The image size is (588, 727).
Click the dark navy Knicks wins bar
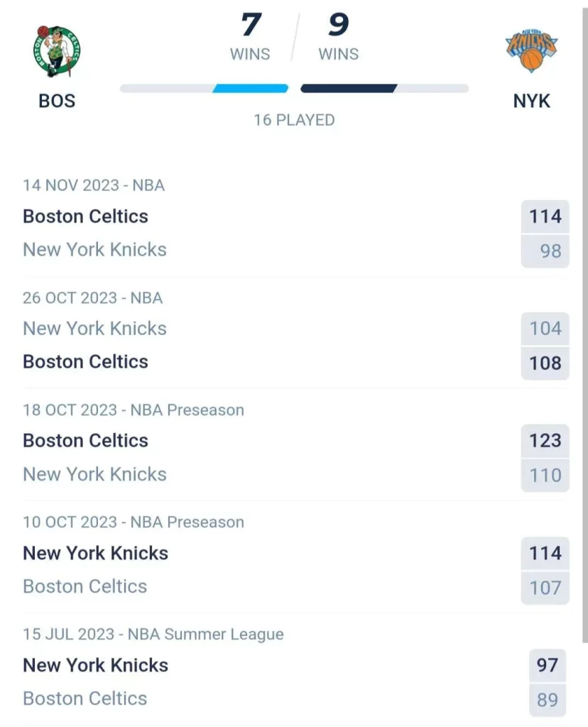coord(348,89)
